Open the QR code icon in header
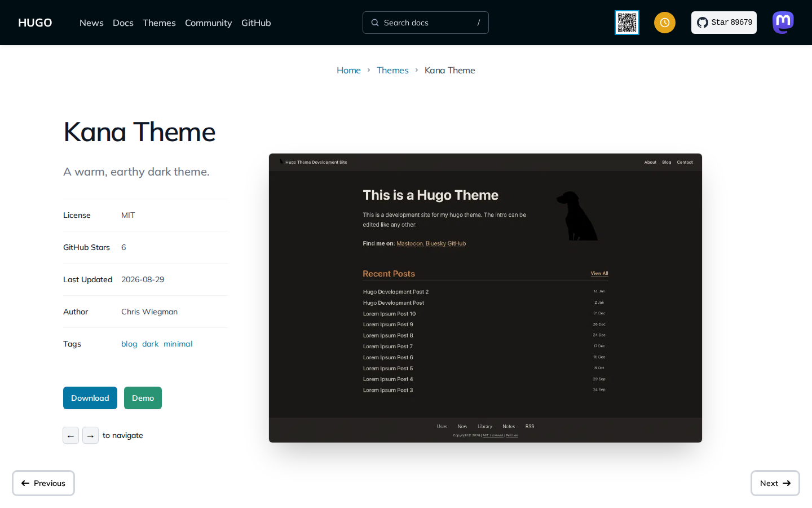 [x=627, y=23]
